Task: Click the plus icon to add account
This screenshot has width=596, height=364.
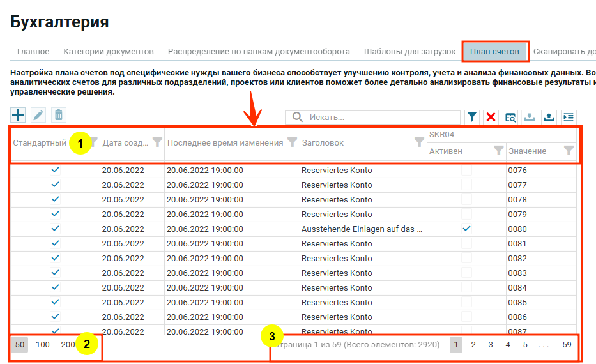Action: point(19,115)
